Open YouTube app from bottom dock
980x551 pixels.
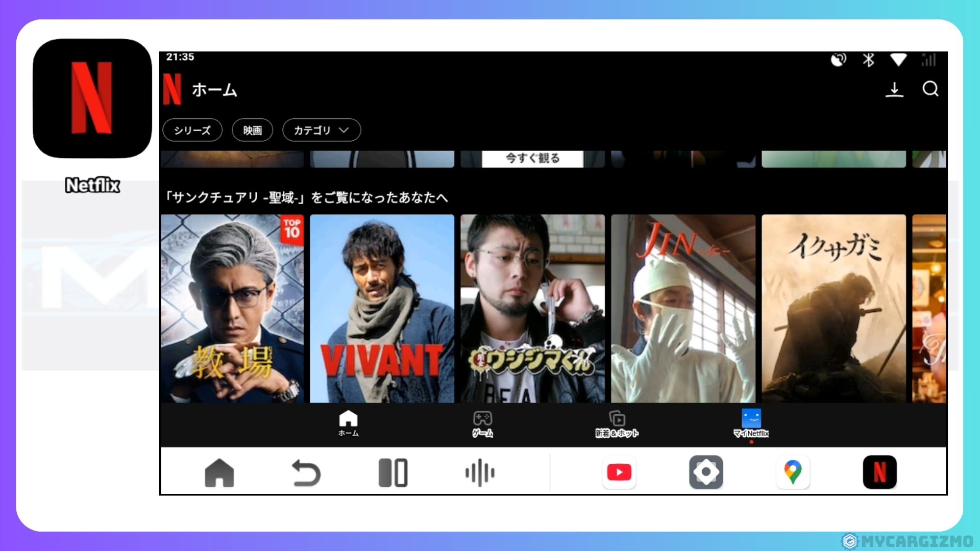tap(619, 472)
